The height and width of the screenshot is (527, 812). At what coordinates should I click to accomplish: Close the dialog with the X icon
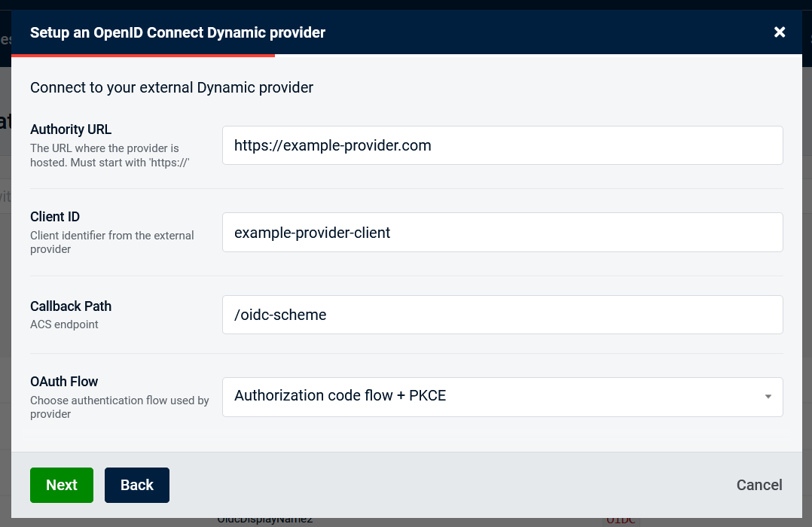point(780,32)
